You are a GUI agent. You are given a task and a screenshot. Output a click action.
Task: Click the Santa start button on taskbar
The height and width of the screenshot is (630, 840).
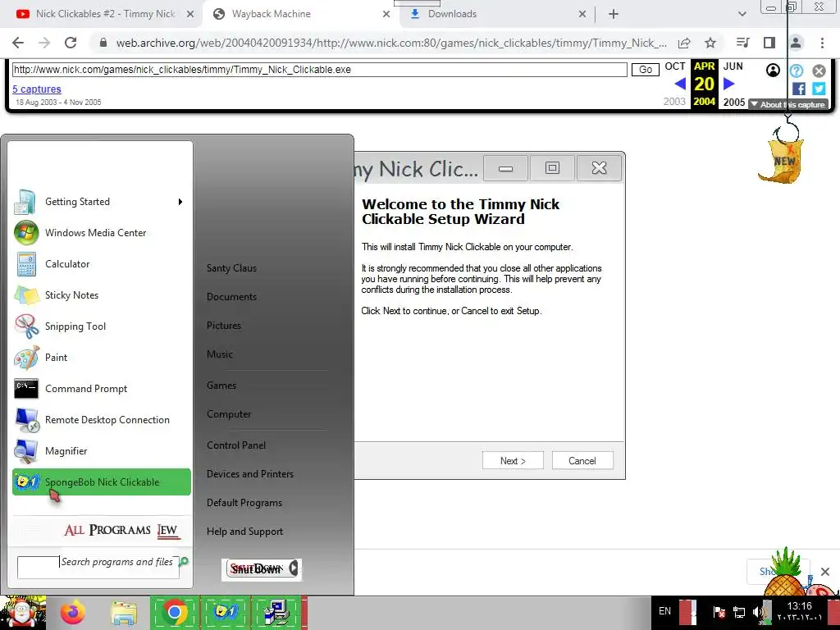coord(21,612)
